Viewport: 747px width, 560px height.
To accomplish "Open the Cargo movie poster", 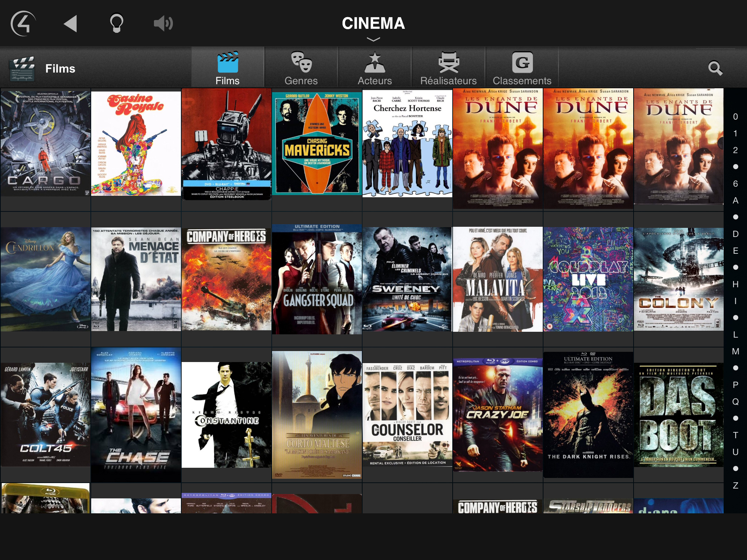I will [x=46, y=144].
